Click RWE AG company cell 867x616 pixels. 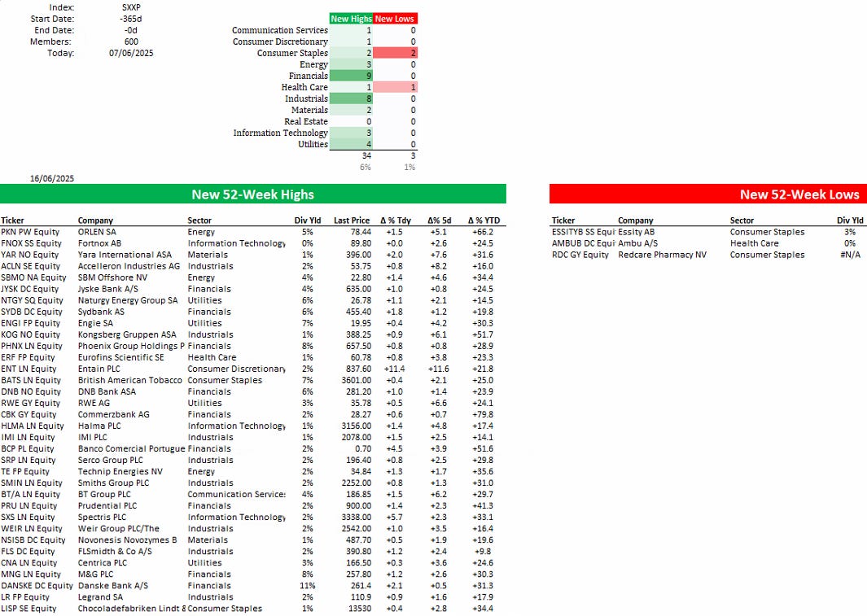click(x=94, y=404)
